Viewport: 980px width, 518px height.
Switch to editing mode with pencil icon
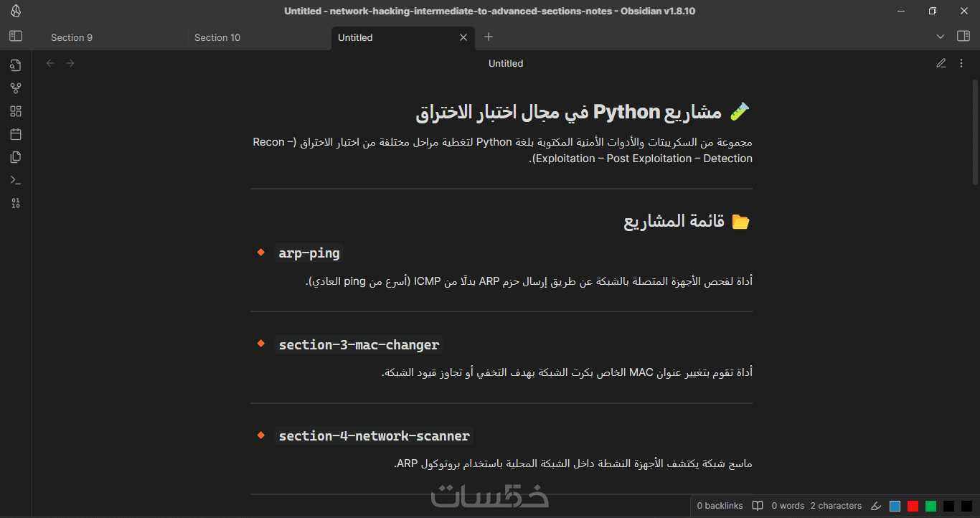tap(941, 63)
